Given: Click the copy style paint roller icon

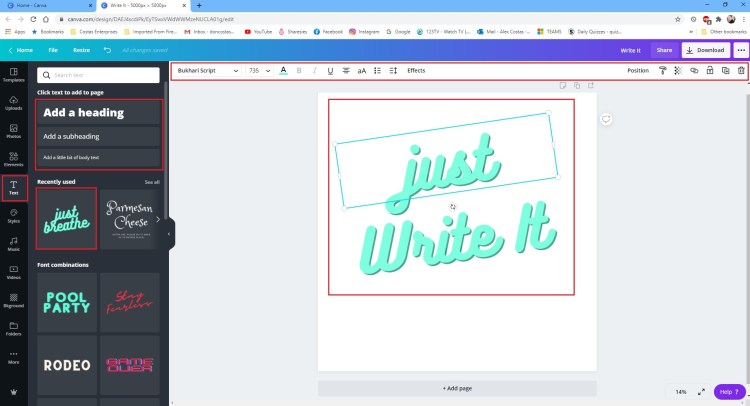Looking at the screenshot, I should (x=662, y=71).
